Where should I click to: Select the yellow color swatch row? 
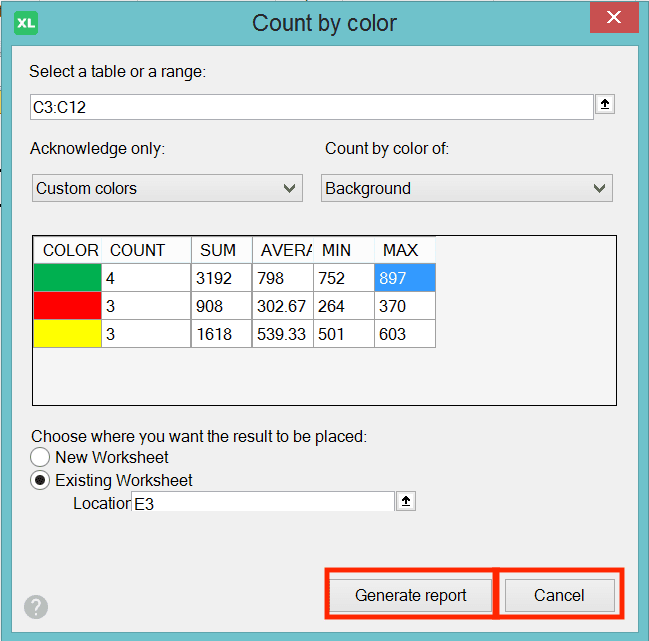click(x=67, y=334)
